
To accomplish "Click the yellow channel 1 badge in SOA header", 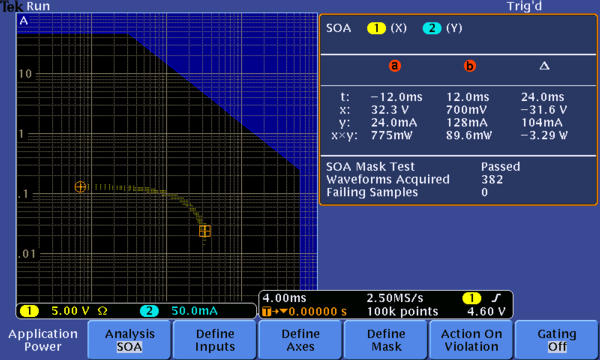I will (x=376, y=28).
